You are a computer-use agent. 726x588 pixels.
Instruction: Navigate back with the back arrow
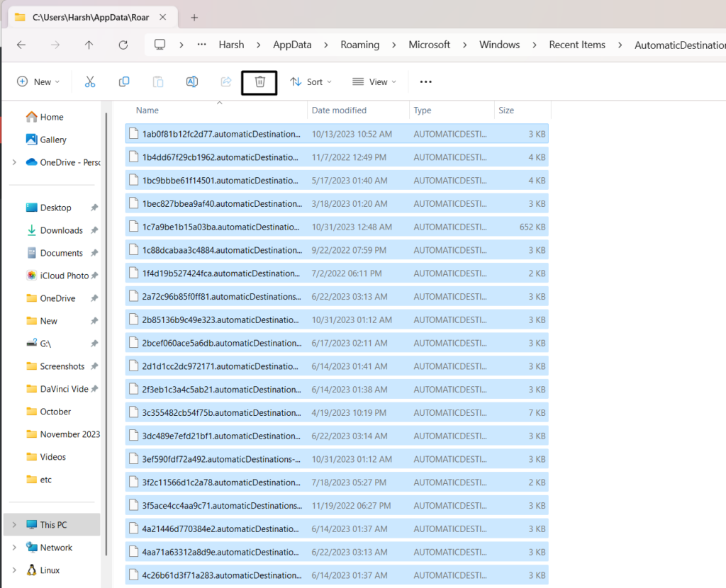pyautogui.click(x=21, y=45)
